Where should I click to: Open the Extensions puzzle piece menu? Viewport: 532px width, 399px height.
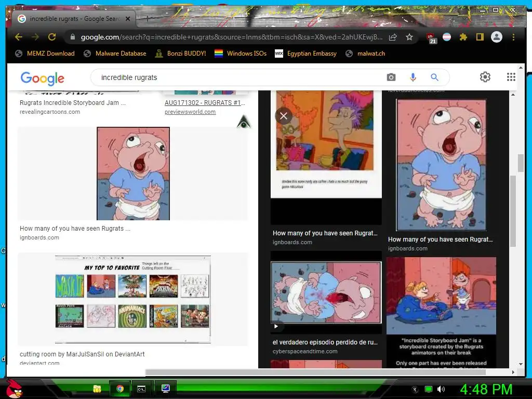click(x=463, y=37)
